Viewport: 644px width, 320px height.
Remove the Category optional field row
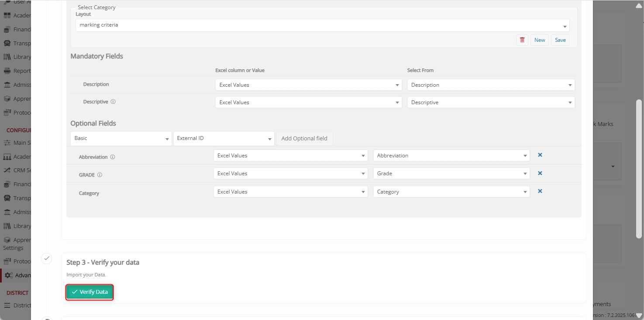pyautogui.click(x=540, y=191)
